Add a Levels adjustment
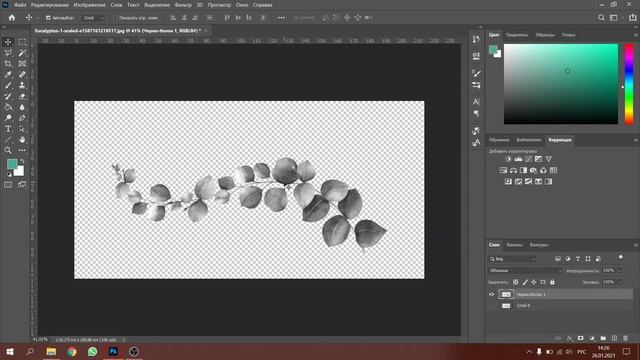Viewport: 640px width, 360px height. 518,159
